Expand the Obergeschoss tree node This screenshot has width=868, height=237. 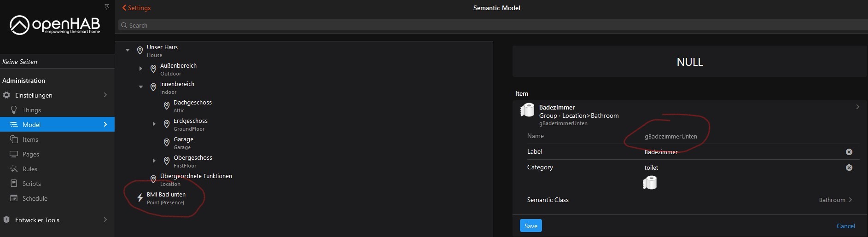tap(154, 161)
